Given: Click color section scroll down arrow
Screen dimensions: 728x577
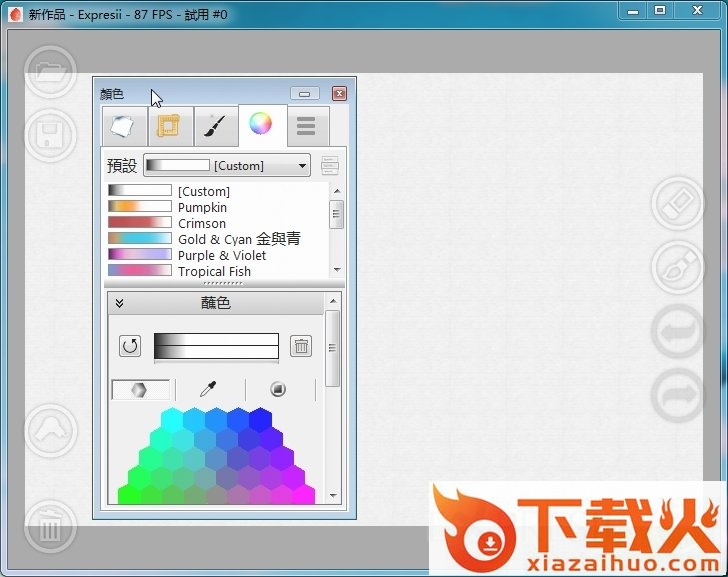Looking at the screenshot, I should (333, 496).
